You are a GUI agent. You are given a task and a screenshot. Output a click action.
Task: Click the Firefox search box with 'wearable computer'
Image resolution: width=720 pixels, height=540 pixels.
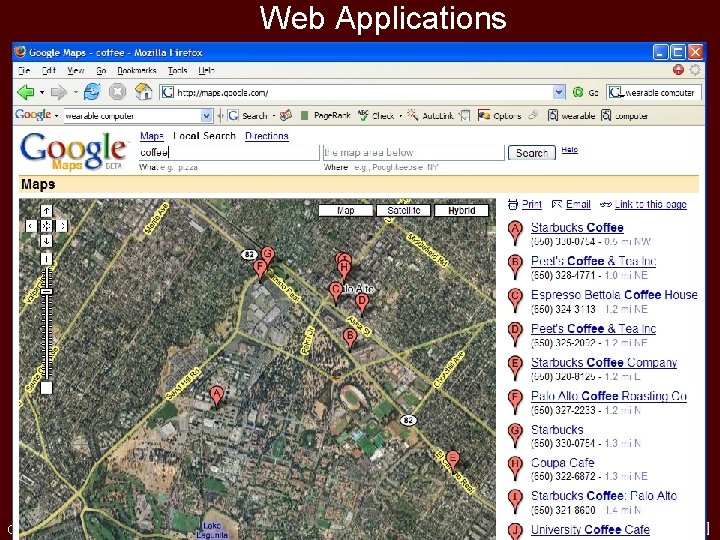point(654,92)
